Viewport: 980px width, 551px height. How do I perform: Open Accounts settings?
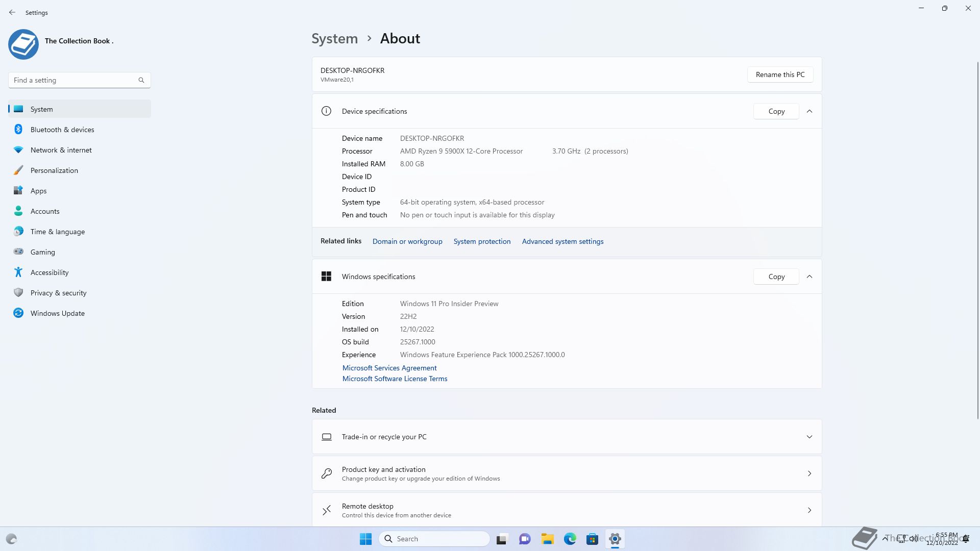pyautogui.click(x=80, y=211)
